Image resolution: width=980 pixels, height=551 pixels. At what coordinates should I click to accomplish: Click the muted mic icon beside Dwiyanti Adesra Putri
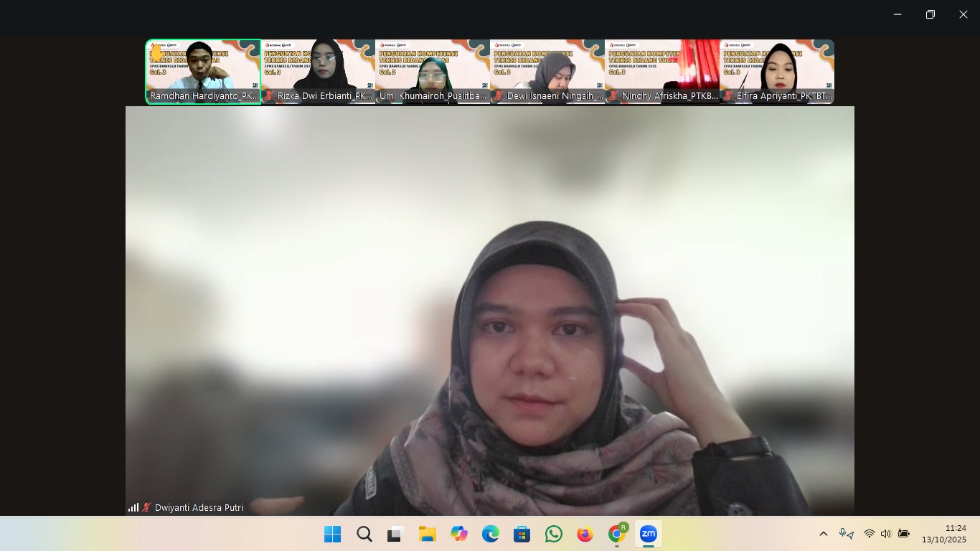tap(146, 507)
